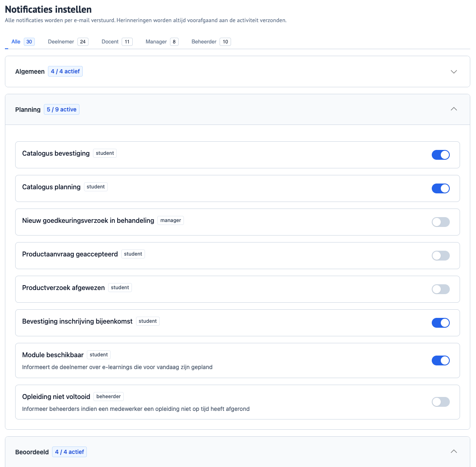Switch on Productverzoek afgewezen toggle

click(440, 289)
